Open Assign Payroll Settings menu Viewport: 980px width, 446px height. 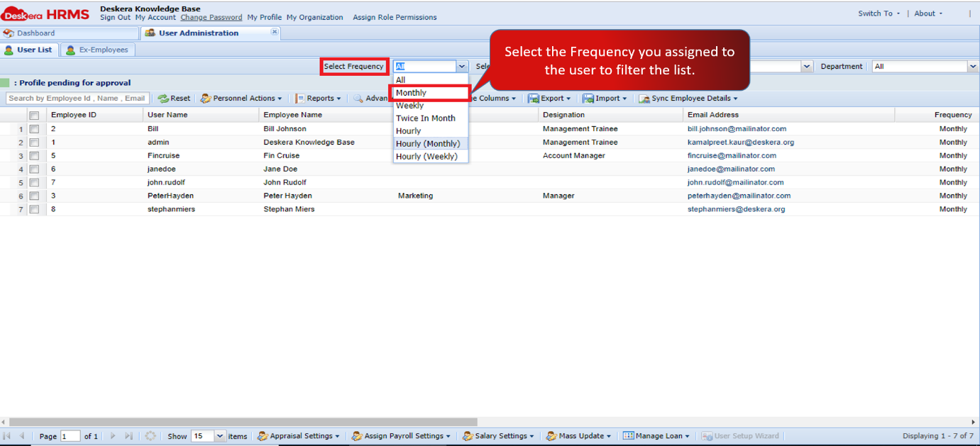401,436
